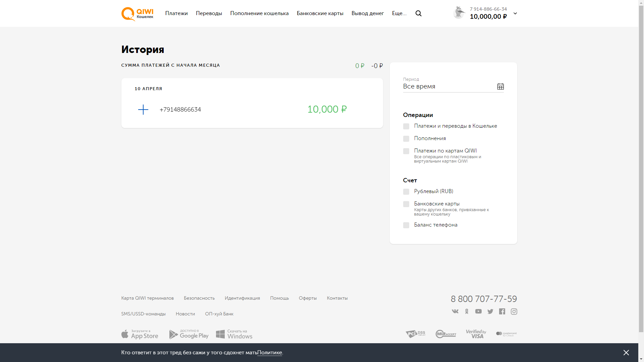Open the YouTube channel icon
The image size is (644, 362).
coord(478,311)
